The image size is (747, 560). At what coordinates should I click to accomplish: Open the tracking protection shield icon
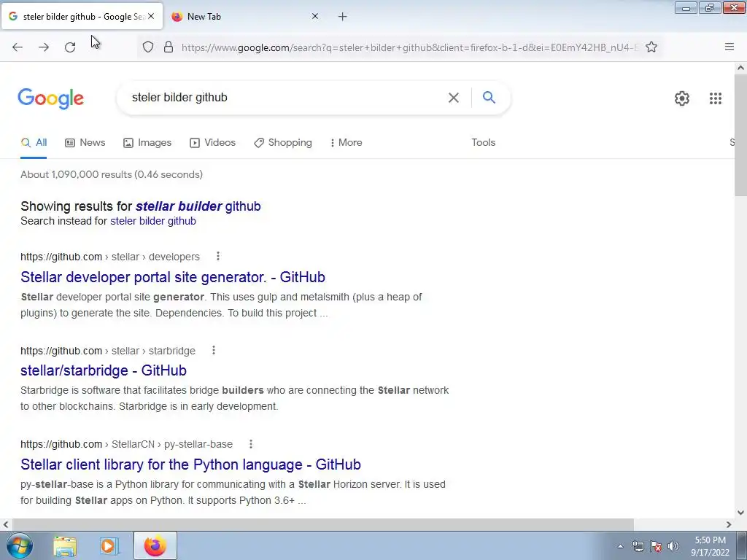point(148,47)
